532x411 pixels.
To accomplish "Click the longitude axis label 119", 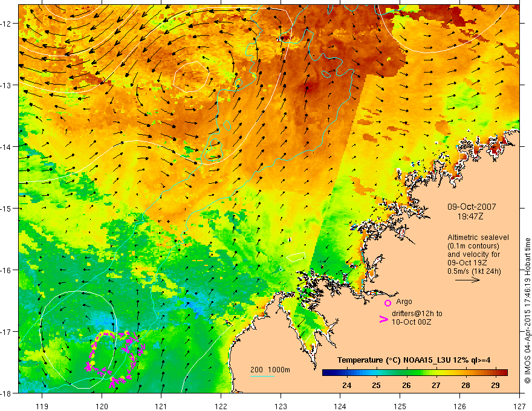I will (x=42, y=406).
